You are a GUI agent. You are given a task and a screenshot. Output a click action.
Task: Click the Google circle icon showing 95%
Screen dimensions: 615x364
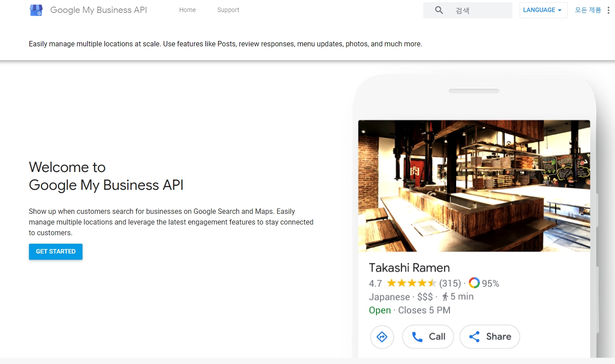click(474, 282)
